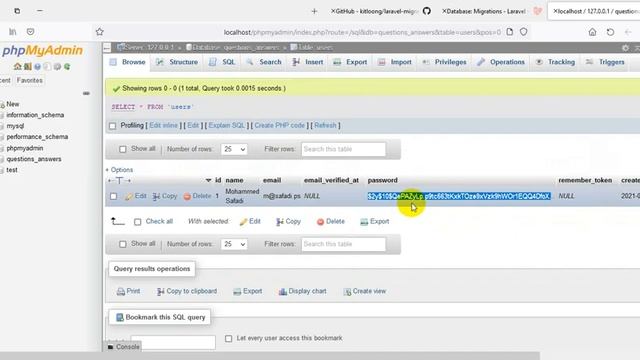Enable the Profiling checkbox
The image size is (640, 360).
click(113, 126)
